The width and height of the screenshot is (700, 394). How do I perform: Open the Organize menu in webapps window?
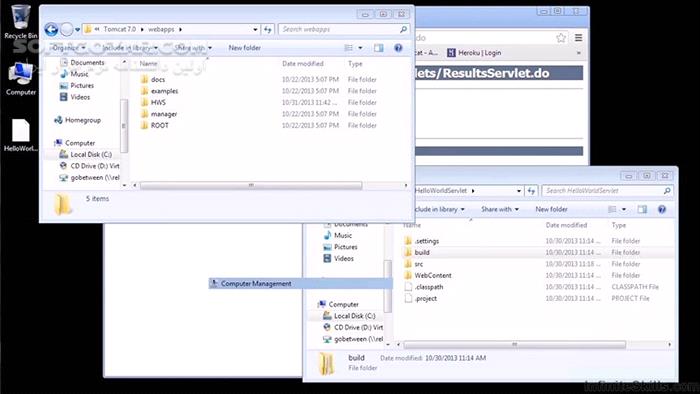pos(69,48)
